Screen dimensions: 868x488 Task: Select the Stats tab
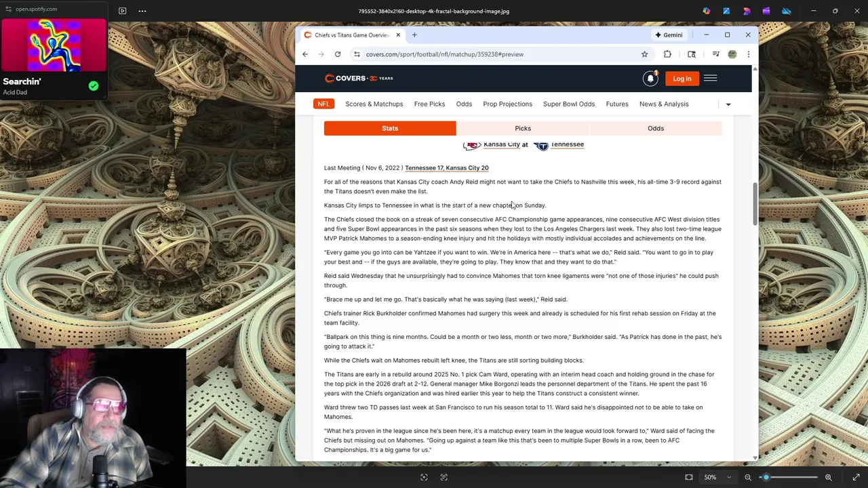point(390,128)
